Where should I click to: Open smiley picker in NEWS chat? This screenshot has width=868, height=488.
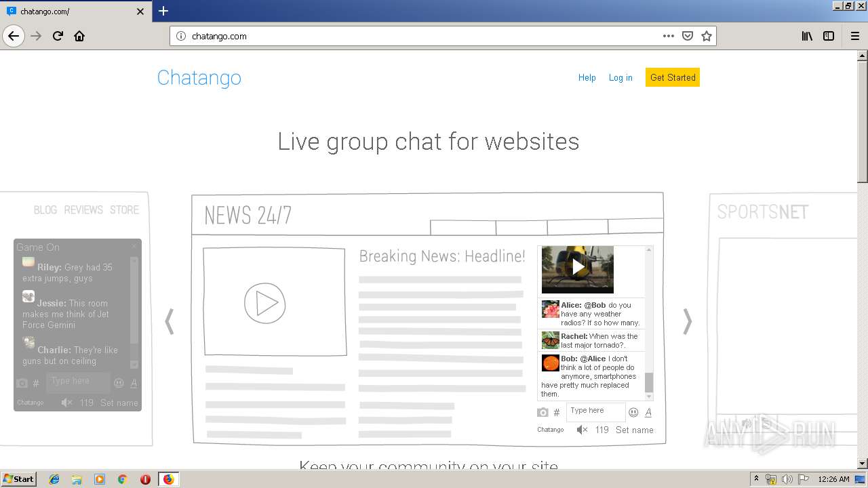[x=633, y=412]
